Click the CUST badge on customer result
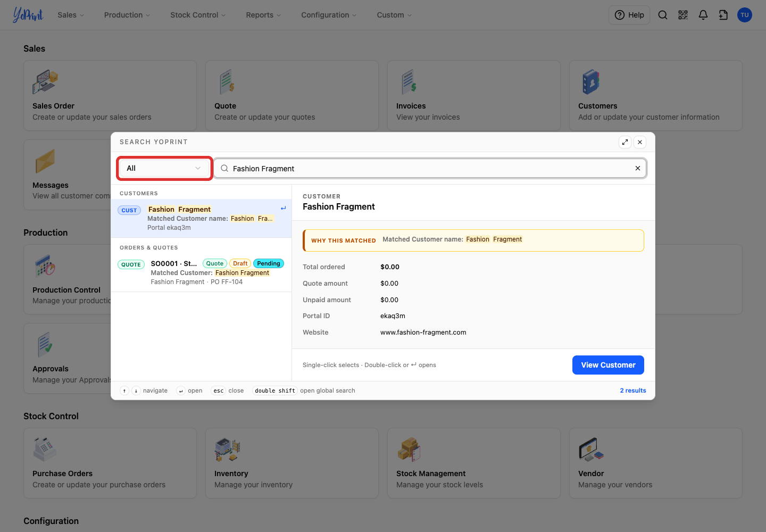Viewport: 766px width, 532px height. point(129,210)
